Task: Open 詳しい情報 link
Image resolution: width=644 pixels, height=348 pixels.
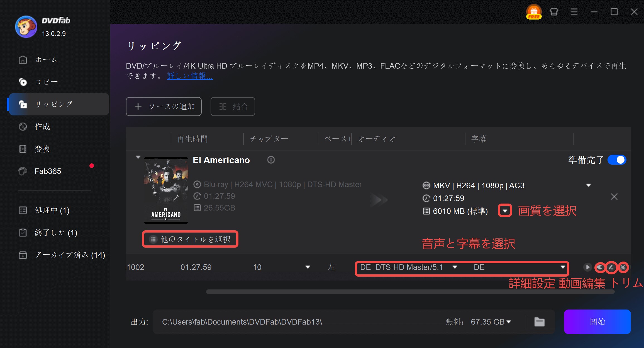Action: pyautogui.click(x=190, y=76)
